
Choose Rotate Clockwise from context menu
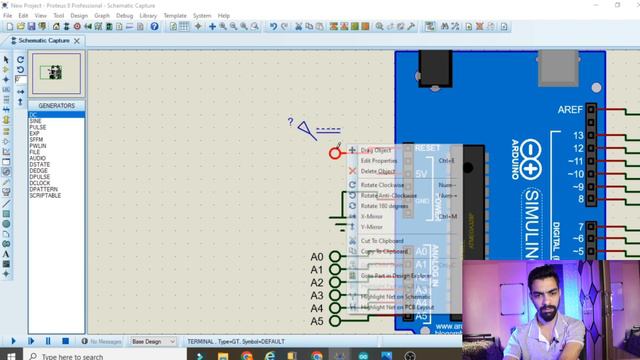[382, 185]
